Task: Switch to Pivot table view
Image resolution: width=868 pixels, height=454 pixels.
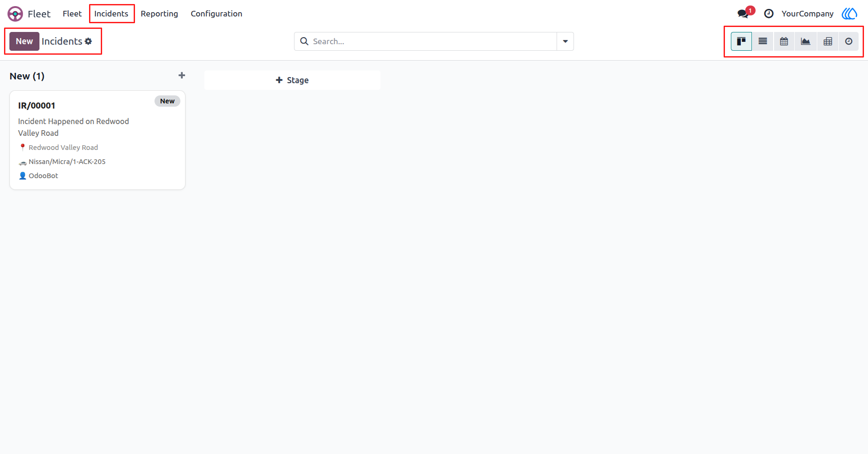Action: tap(828, 41)
